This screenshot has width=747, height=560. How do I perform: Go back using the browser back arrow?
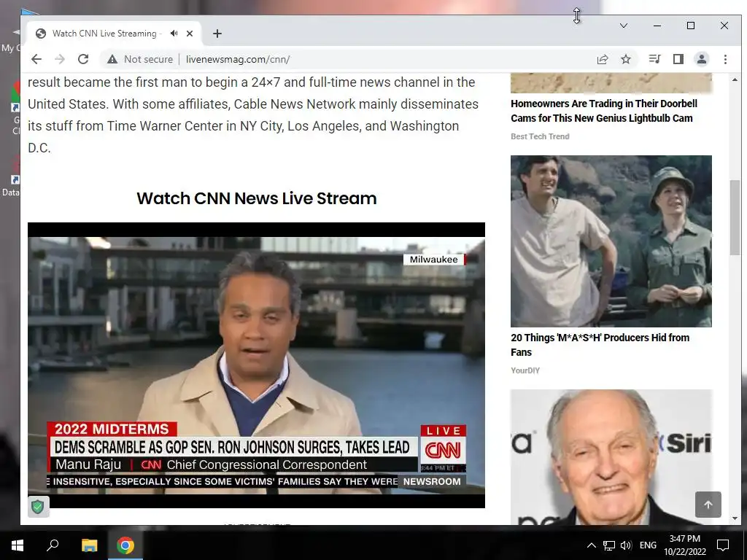coord(36,59)
